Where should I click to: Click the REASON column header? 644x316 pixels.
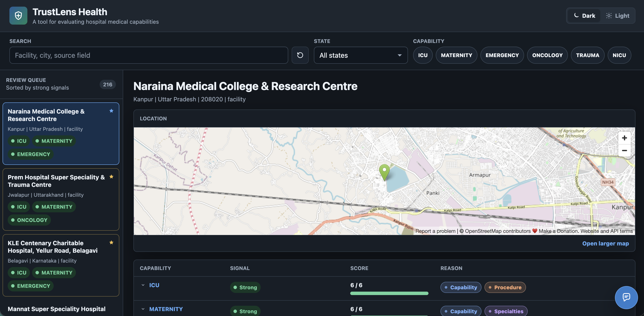tap(451, 268)
